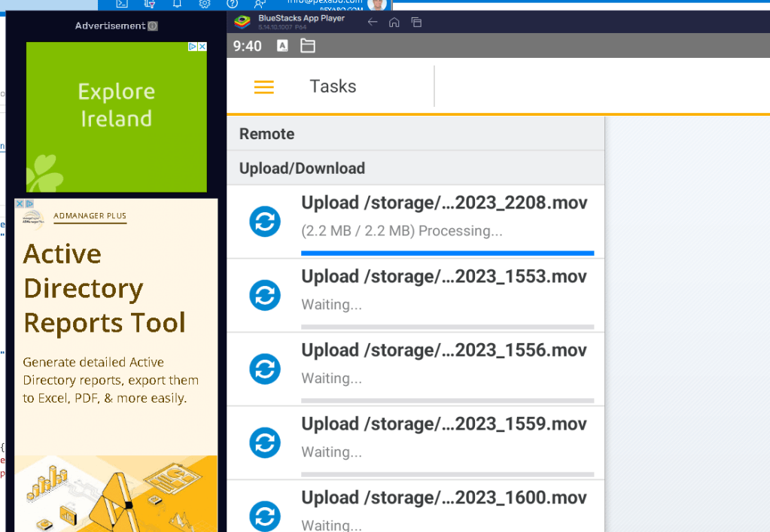Viewport: 770px width, 532px height.
Task: Click the BlueStacks logo icon
Action: pos(242,22)
